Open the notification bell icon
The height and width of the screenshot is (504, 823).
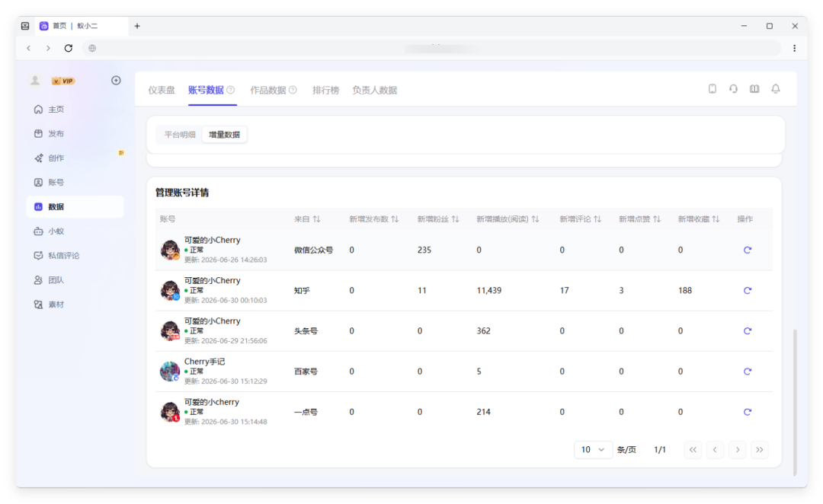pyautogui.click(x=775, y=89)
